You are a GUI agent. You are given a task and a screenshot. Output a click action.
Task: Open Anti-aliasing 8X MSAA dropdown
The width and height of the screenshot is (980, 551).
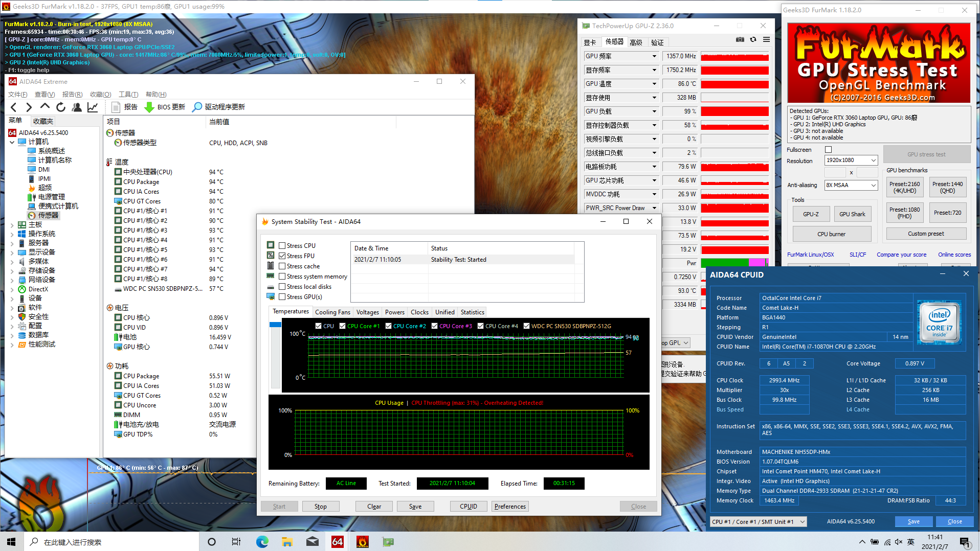851,185
